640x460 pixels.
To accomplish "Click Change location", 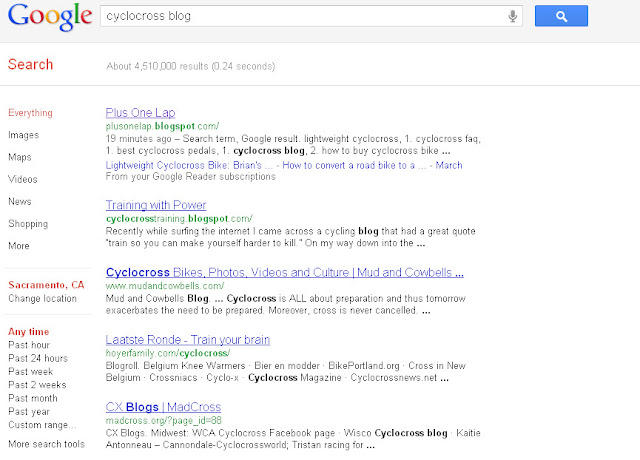I will pos(42,298).
